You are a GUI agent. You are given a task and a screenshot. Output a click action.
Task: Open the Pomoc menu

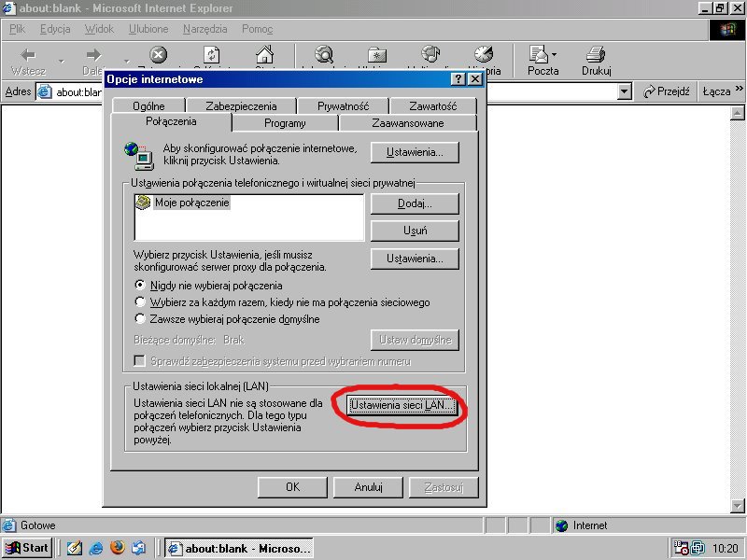[x=258, y=29]
